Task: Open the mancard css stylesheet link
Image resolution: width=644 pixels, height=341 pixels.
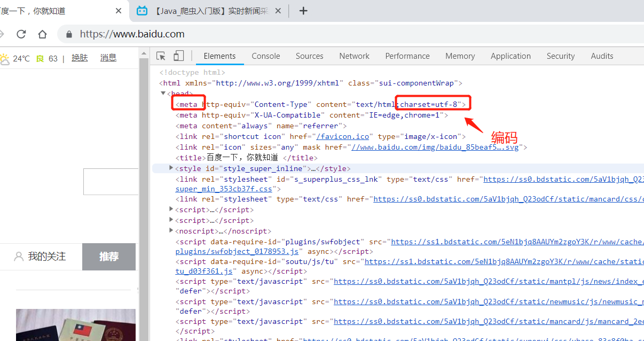Action: pos(508,199)
